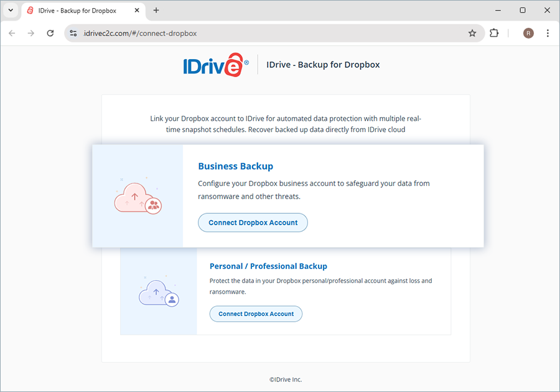Close the IDrive browser tab

(137, 11)
